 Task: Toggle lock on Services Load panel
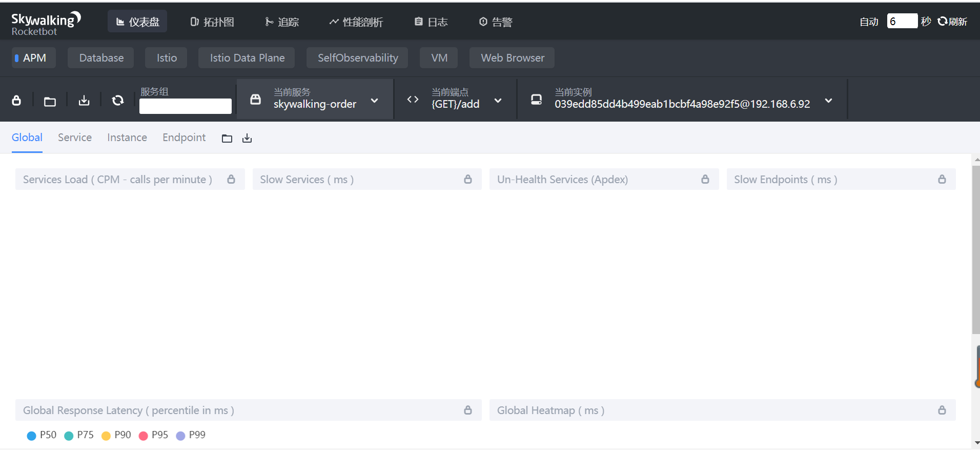[231, 179]
